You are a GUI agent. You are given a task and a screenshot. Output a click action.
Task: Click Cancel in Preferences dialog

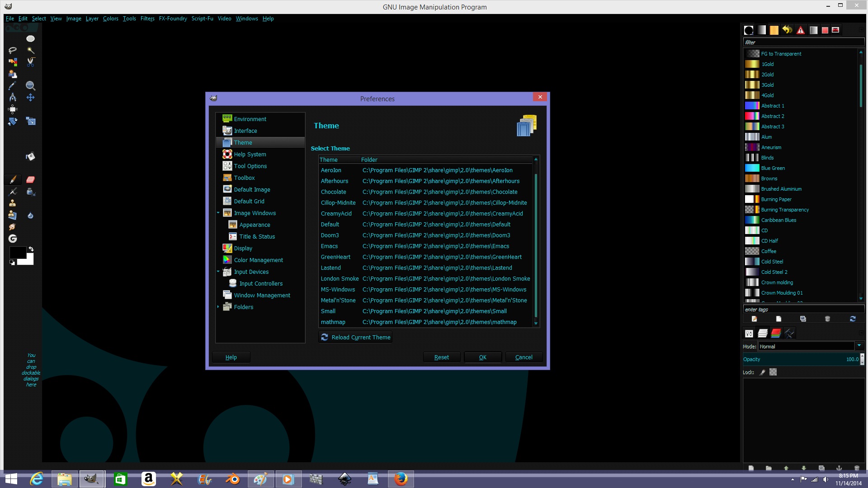[x=524, y=357]
